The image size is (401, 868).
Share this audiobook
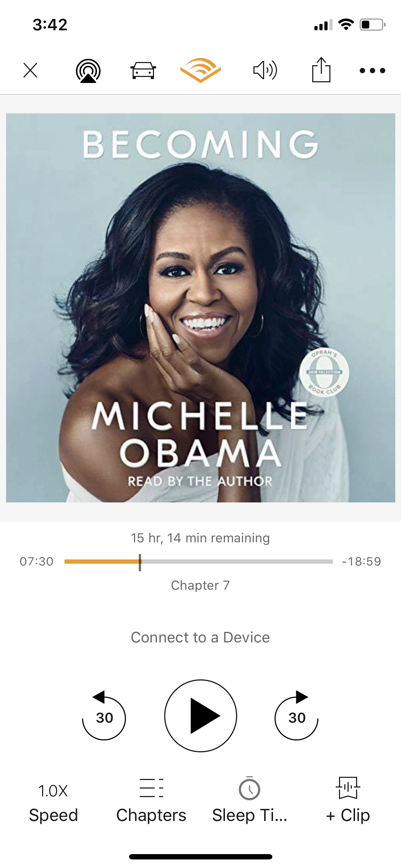[x=322, y=69]
